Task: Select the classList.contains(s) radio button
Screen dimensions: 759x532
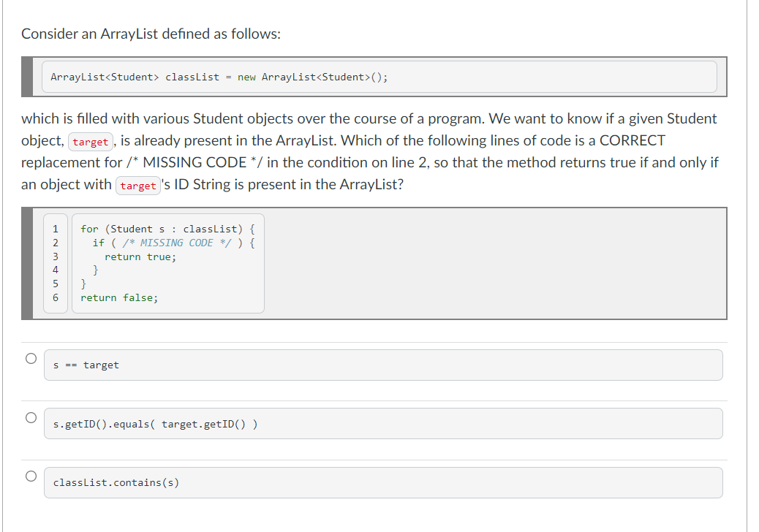Action: point(30,476)
